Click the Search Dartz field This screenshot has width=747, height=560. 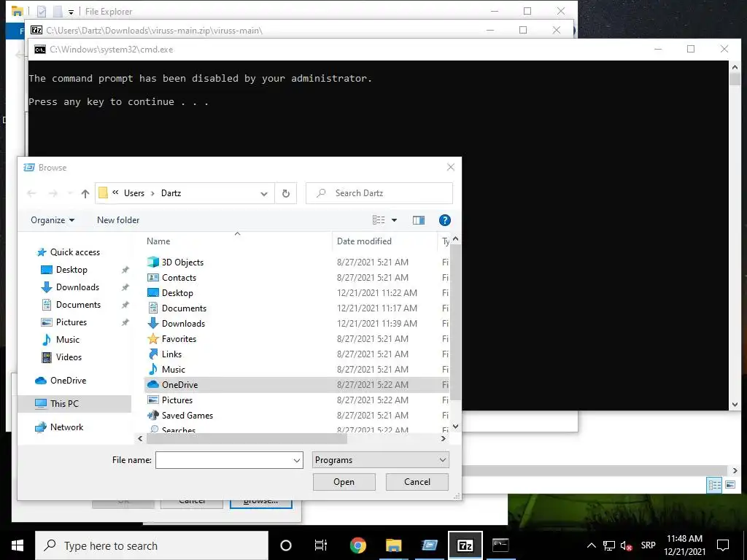379,193
